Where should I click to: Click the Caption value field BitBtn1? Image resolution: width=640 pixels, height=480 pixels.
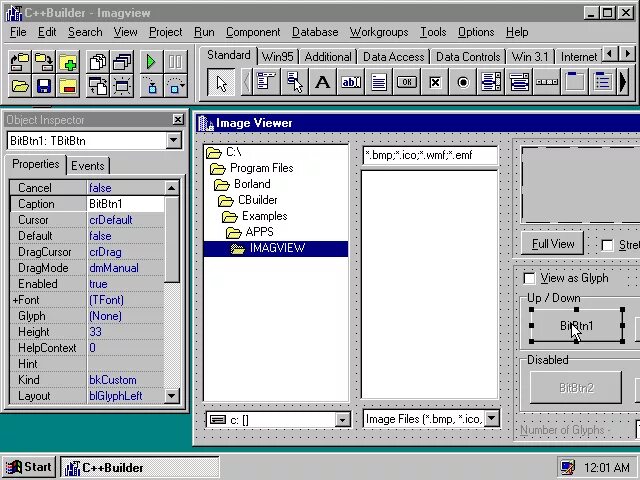125,204
